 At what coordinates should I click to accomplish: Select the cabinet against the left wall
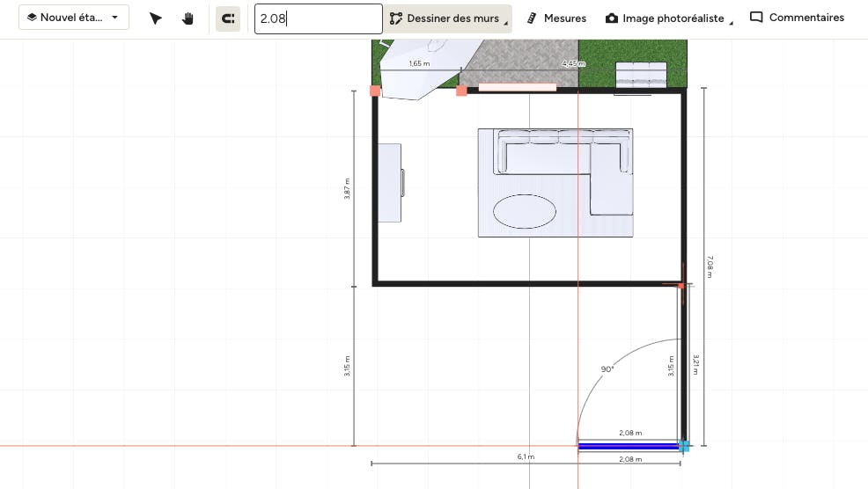coord(390,182)
